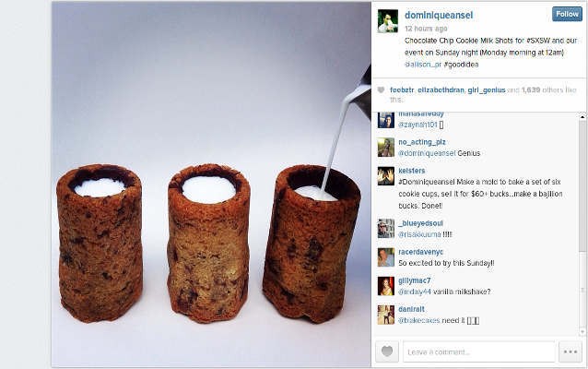Follow dominiqueansel with the Follow button
This screenshot has height=369, width=588.
(567, 14)
